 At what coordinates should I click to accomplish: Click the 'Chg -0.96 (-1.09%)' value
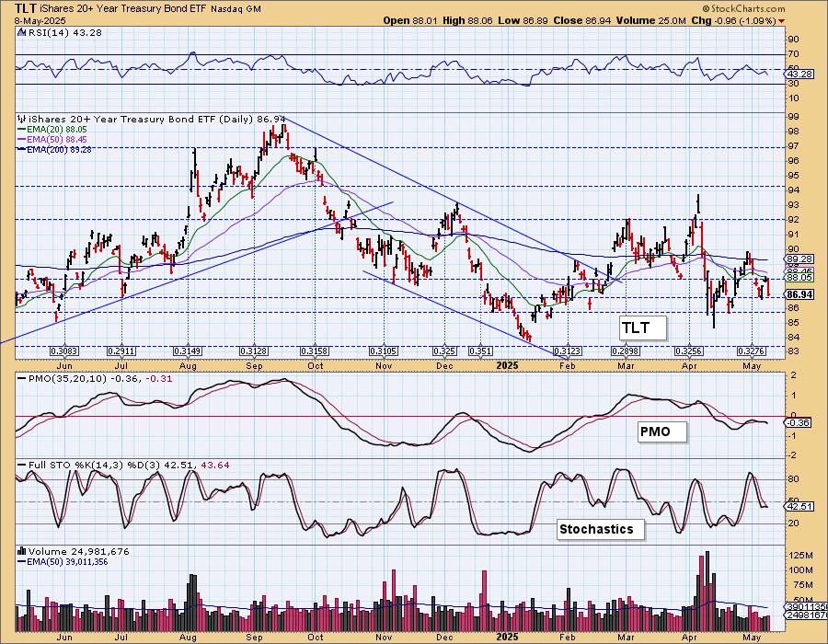(x=734, y=21)
